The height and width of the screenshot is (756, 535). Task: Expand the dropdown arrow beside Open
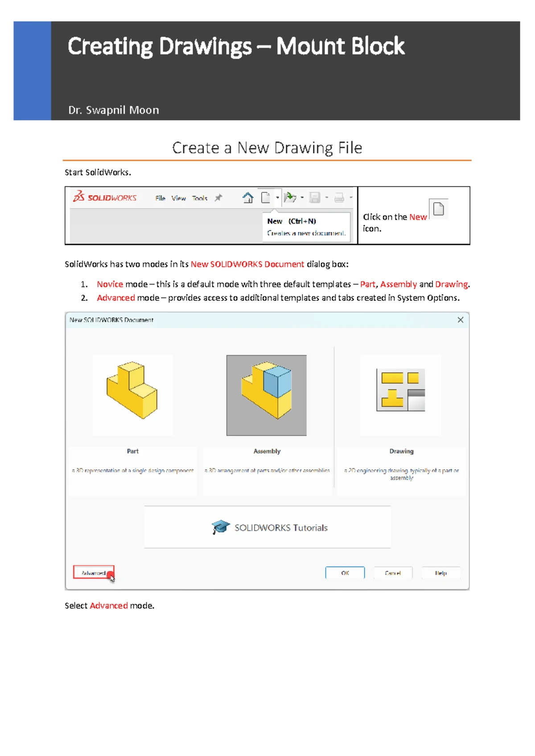pyautogui.click(x=302, y=197)
